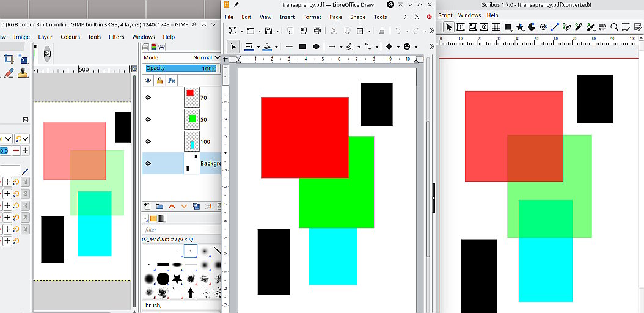644x313 pixels.
Task: Open the Channels dock tab in GIMP
Action: 153,47
